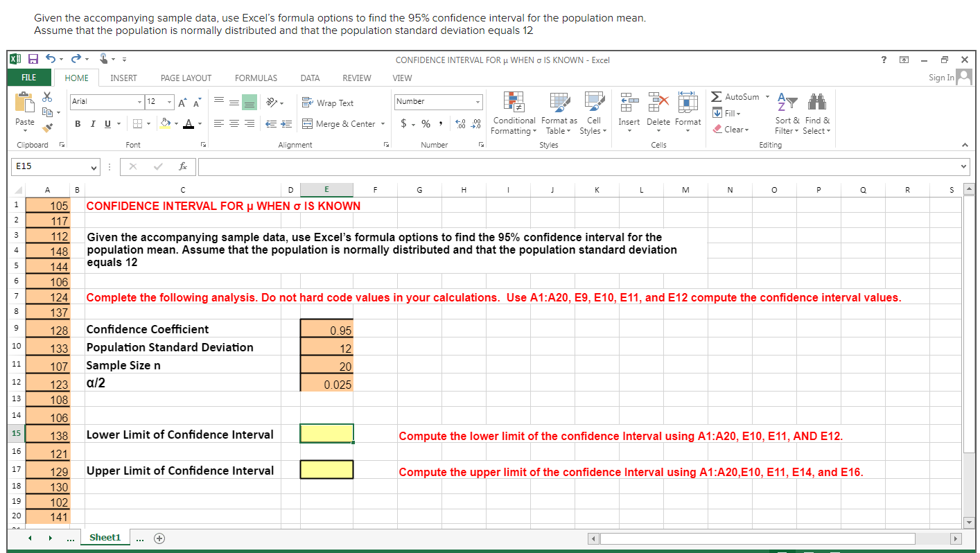Switch to the FORMULAS tab
The image size is (980, 553).
[x=256, y=78]
